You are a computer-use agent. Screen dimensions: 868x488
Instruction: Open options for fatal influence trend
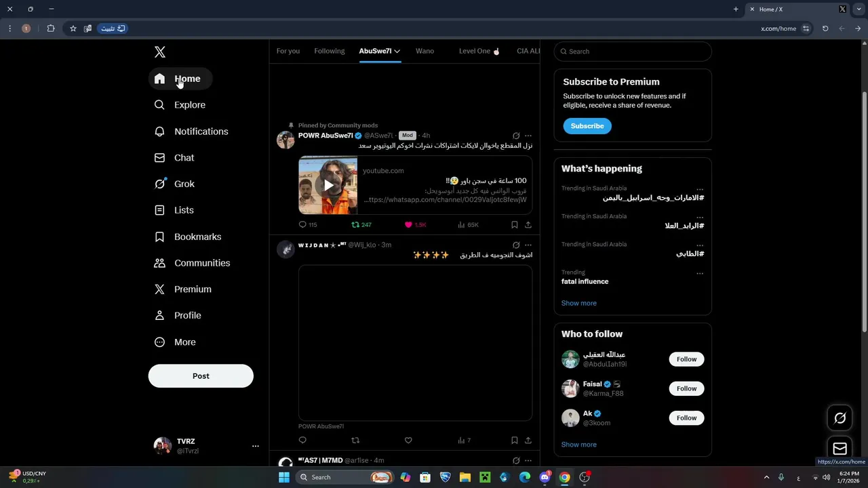point(700,274)
